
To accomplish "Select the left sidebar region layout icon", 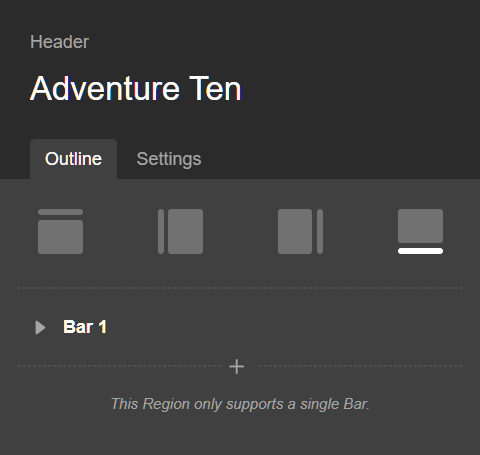I will [x=180, y=231].
